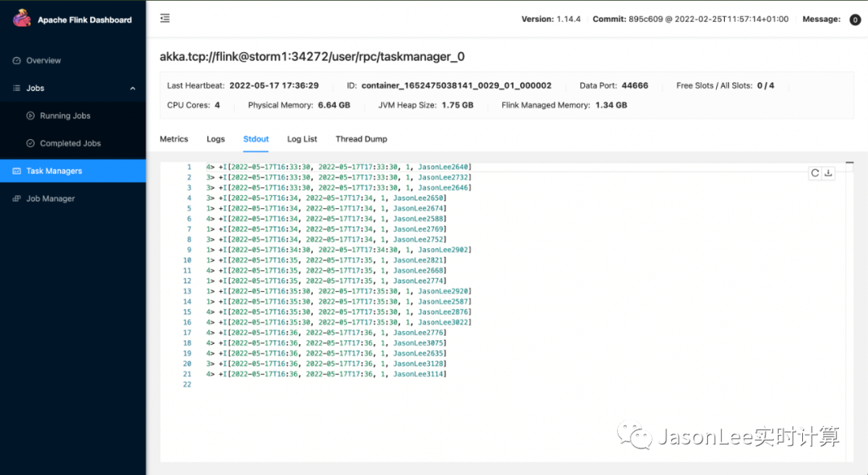Click log line containing JasonLee2646
The width and height of the screenshot is (868, 475).
pos(339,188)
